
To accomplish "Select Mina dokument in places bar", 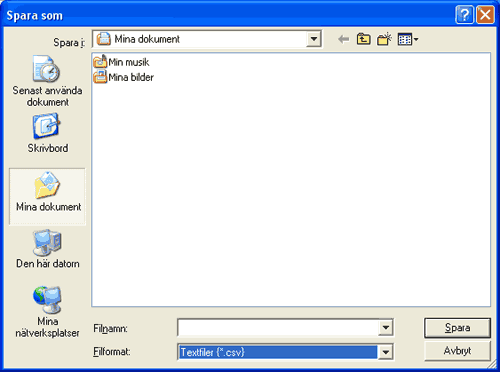I will click(47, 197).
